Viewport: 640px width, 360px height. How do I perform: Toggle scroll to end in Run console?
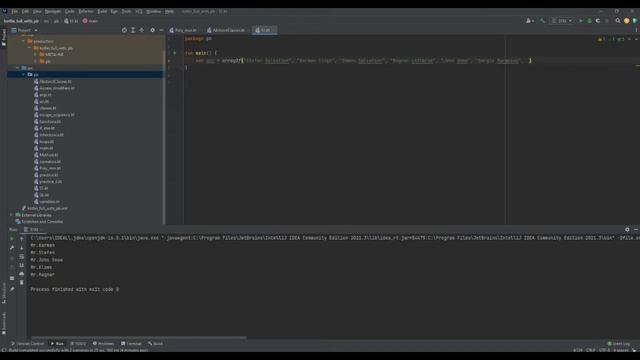22,265
